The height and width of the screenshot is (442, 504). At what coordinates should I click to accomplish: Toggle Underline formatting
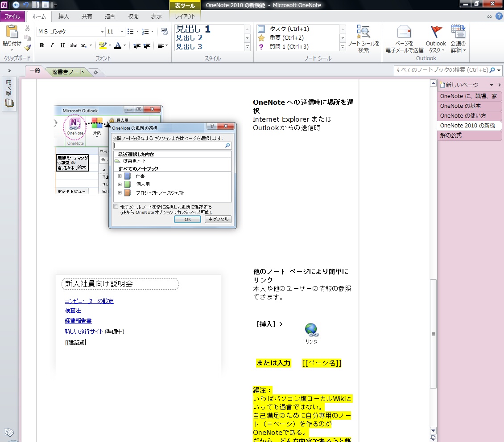tap(62, 45)
